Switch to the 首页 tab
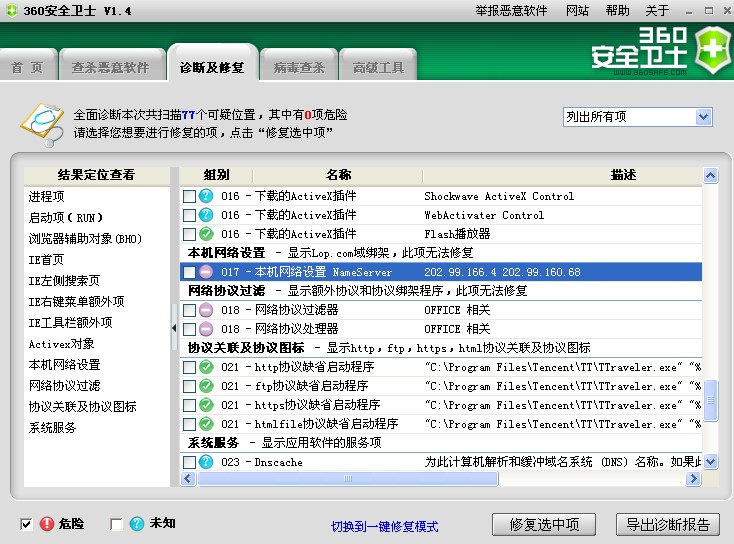Viewport: 734px width, 544px height. (x=28, y=67)
